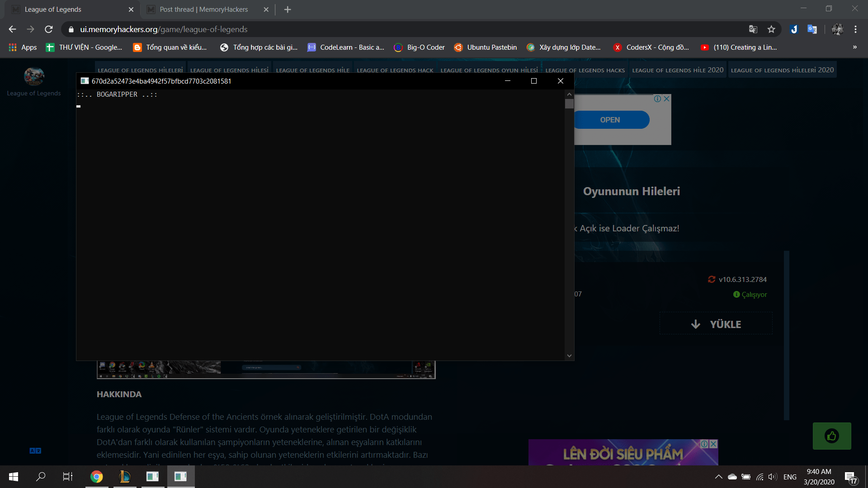Image resolution: width=868 pixels, height=488 pixels.
Task: Click the green thumbs-up like button
Action: 832,436
